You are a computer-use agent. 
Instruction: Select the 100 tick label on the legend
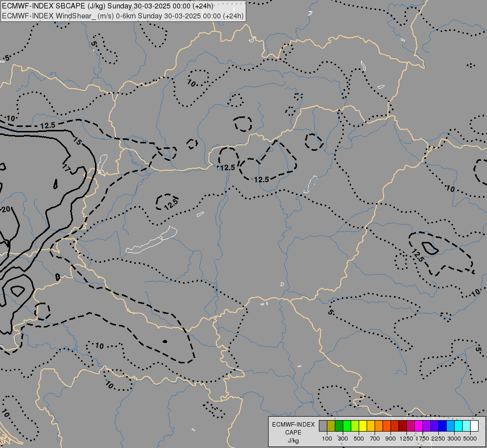pos(327,439)
